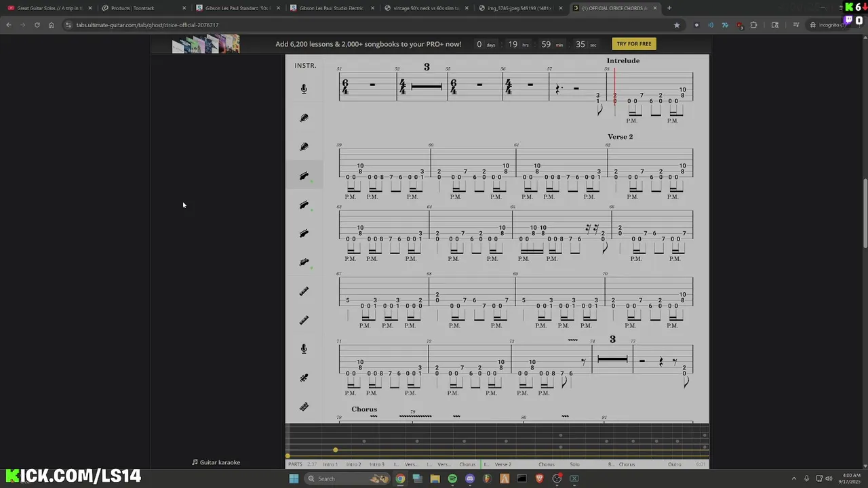
Task: Switch to the Gibson Les Paul Standard tab
Action: tap(237, 8)
